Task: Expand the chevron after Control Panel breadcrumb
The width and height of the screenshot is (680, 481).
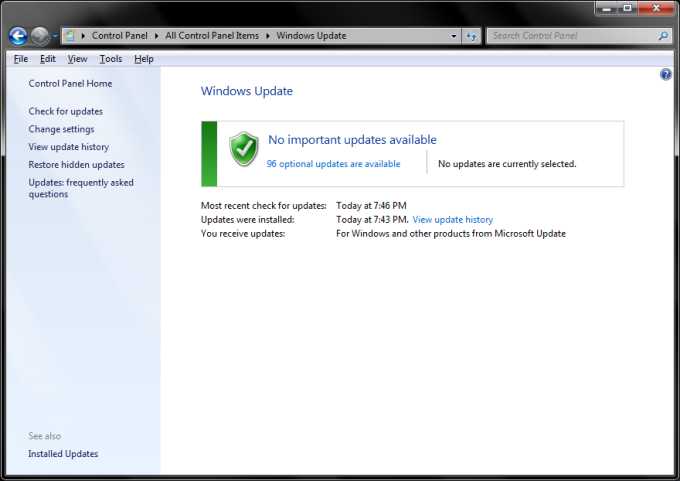Action: point(157,36)
